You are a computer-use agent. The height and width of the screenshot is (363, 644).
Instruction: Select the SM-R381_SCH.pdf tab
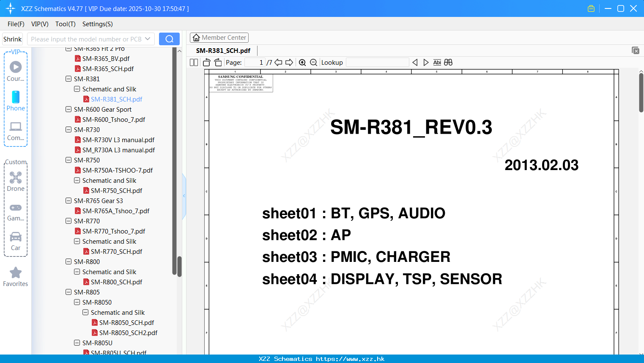pos(223,51)
